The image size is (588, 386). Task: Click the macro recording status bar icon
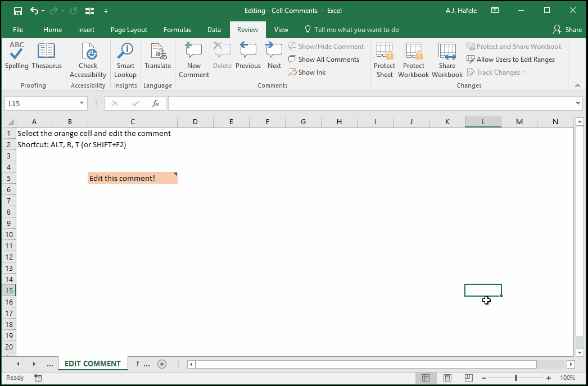pos(38,378)
